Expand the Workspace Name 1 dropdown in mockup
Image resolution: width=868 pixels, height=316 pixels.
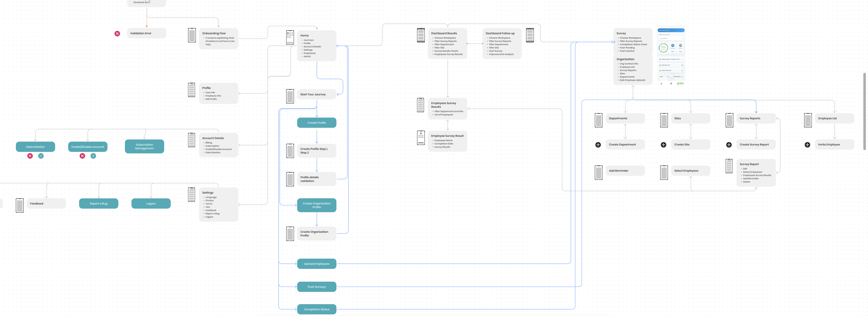[x=682, y=30]
